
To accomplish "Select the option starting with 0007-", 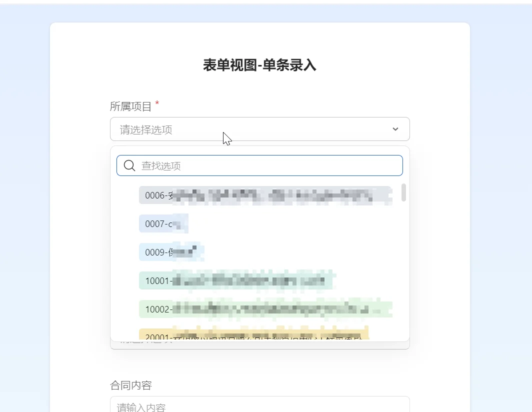I will click(163, 223).
